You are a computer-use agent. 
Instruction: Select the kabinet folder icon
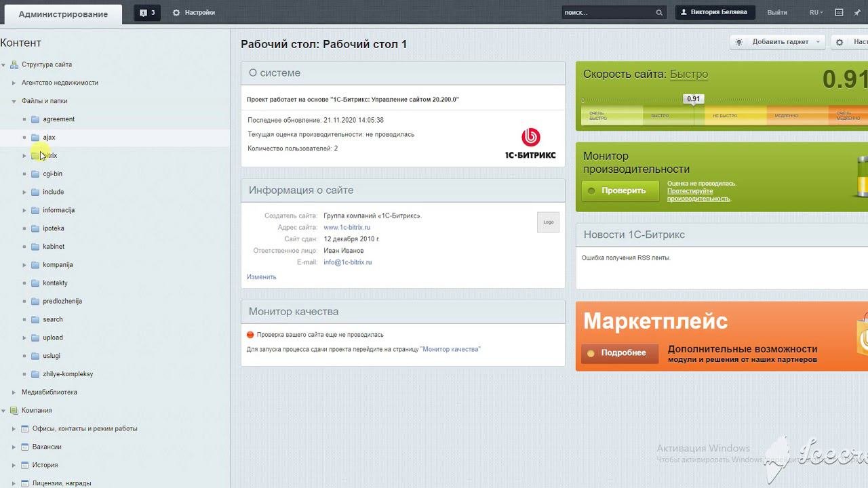pyautogui.click(x=35, y=247)
